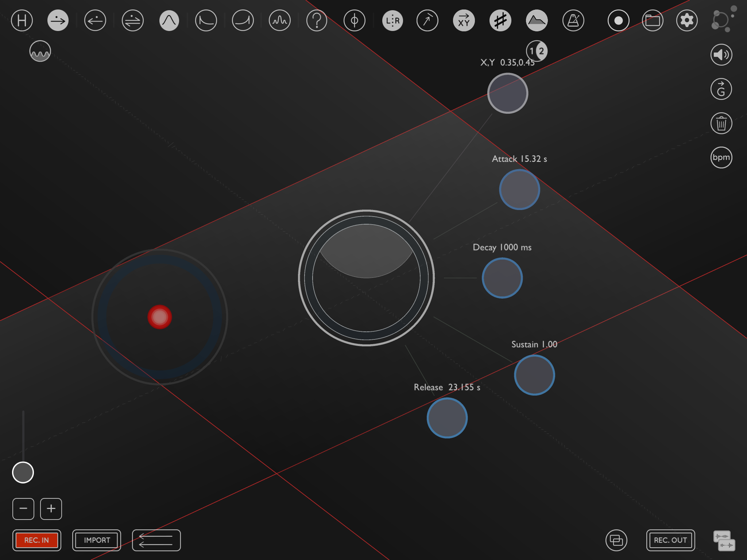
Task: Click the vertical slider handle at left
Action: [23, 472]
